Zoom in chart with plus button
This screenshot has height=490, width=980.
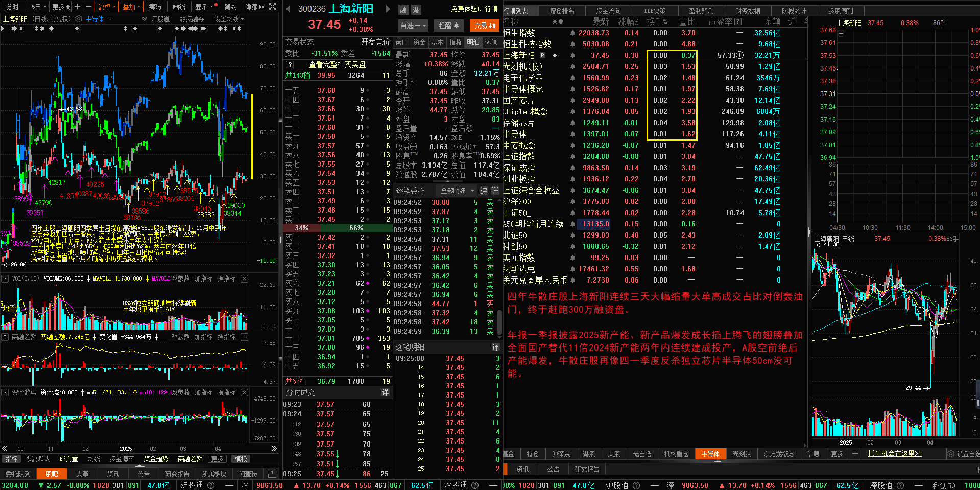coord(77,7)
